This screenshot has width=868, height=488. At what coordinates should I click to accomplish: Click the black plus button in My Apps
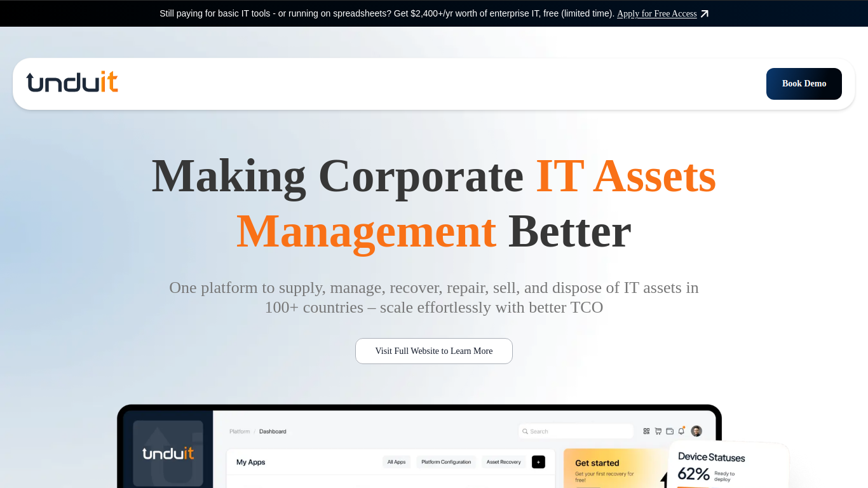[x=538, y=462]
